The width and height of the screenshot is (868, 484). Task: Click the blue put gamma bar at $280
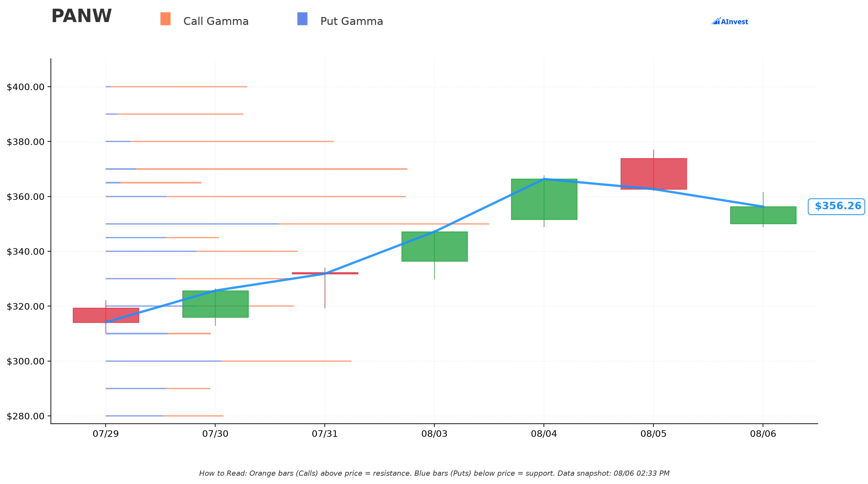[134, 416]
